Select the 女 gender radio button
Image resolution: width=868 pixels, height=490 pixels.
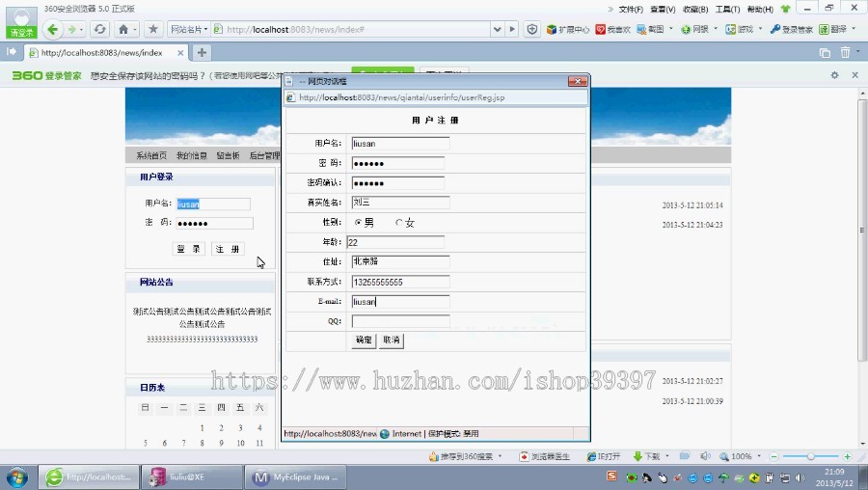point(398,222)
